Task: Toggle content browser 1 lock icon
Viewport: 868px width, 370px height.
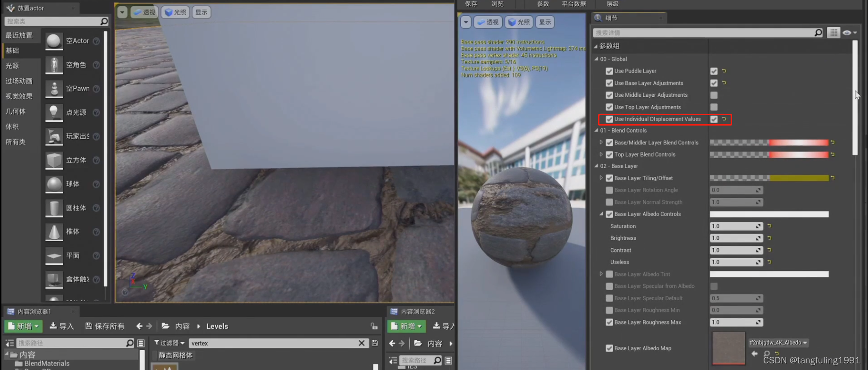Action: click(x=374, y=326)
